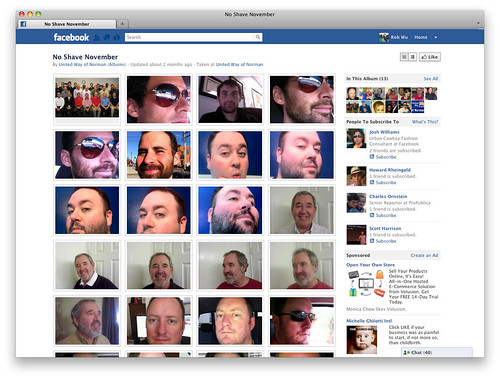Open the Open Your Own Store ad
Screen dimensions: 500x379
point(370,265)
